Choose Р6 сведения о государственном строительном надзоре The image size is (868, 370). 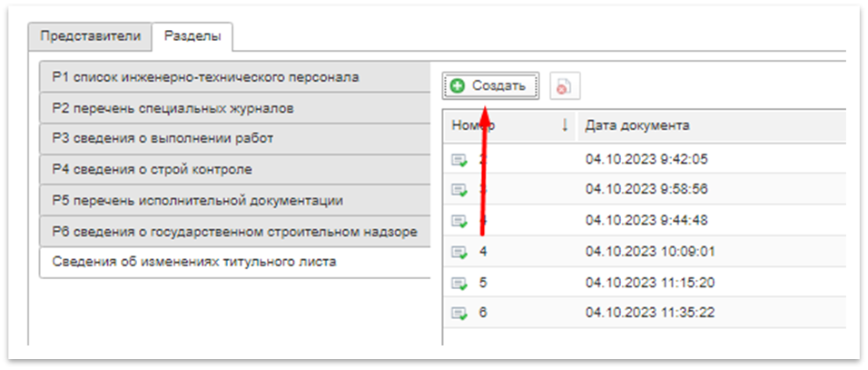[x=234, y=232]
